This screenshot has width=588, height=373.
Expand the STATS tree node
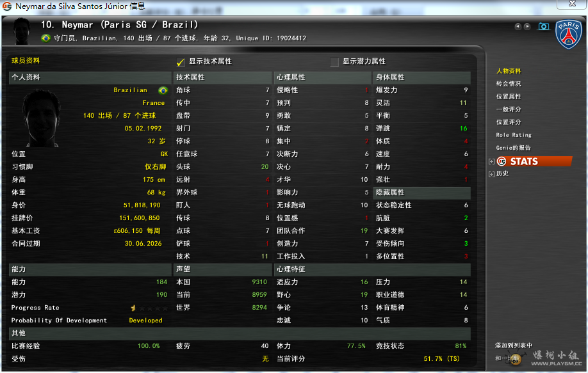(491, 161)
